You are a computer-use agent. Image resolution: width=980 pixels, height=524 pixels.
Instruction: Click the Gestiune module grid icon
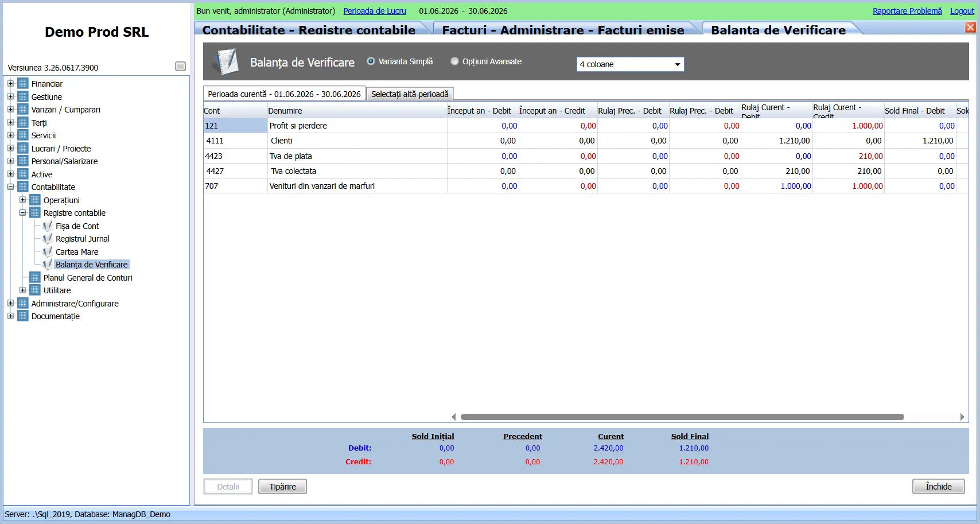click(23, 96)
